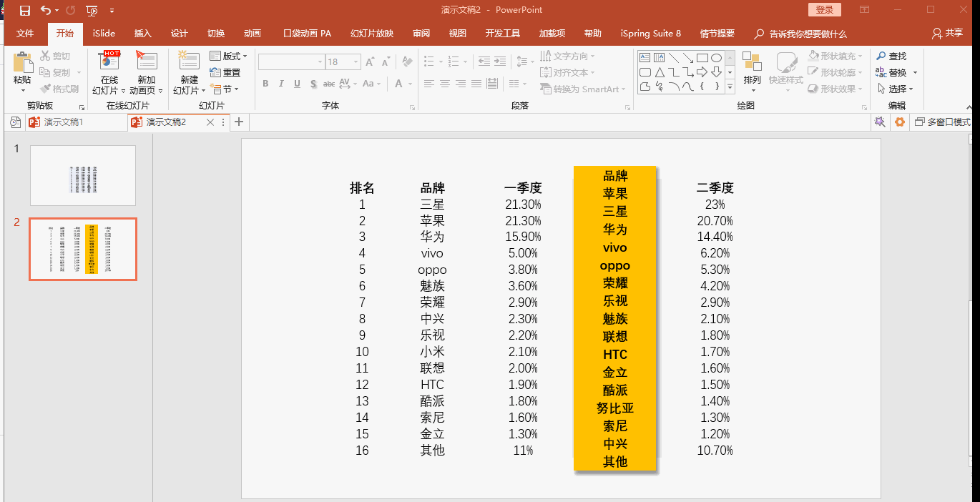Click the history clock icon left of document tabs
This screenshot has width=980, height=502.
coord(15,122)
